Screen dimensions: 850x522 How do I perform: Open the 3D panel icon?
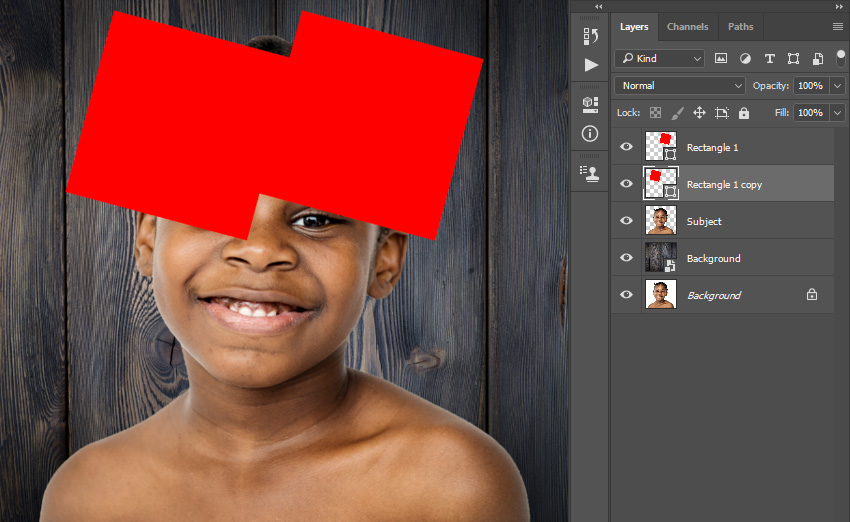(x=590, y=105)
